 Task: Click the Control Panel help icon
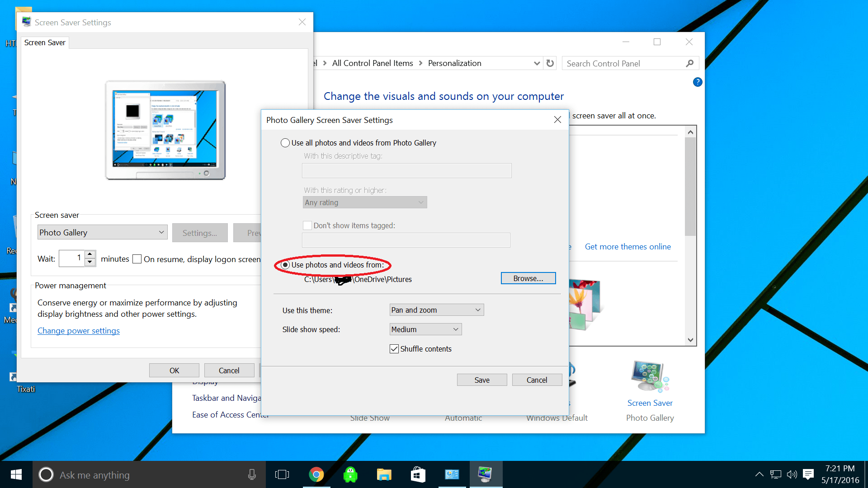click(697, 82)
